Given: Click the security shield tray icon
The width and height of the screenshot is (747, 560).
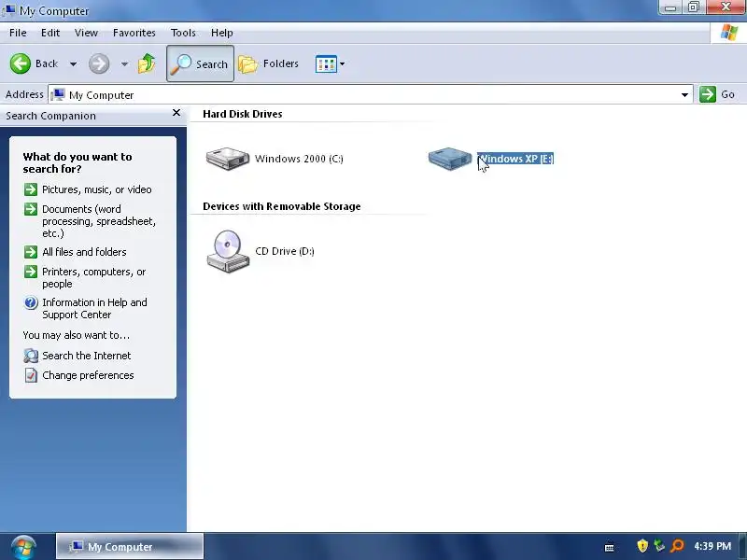Looking at the screenshot, I should tap(642, 546).
